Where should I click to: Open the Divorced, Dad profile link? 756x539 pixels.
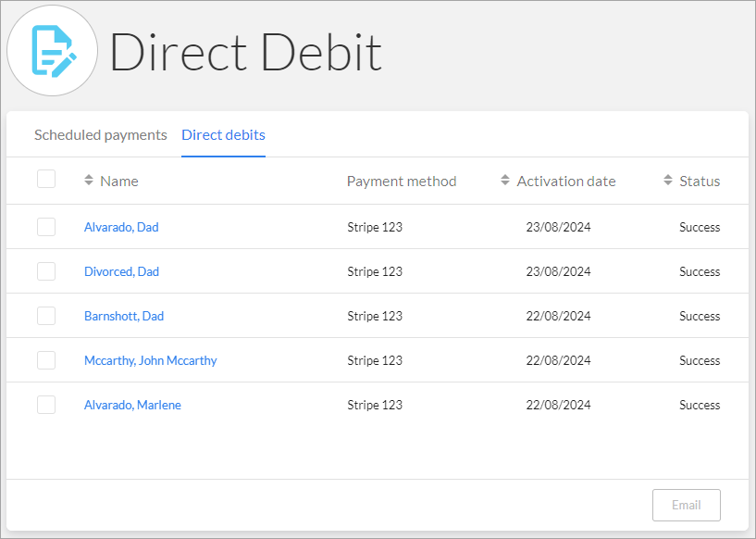121,271
